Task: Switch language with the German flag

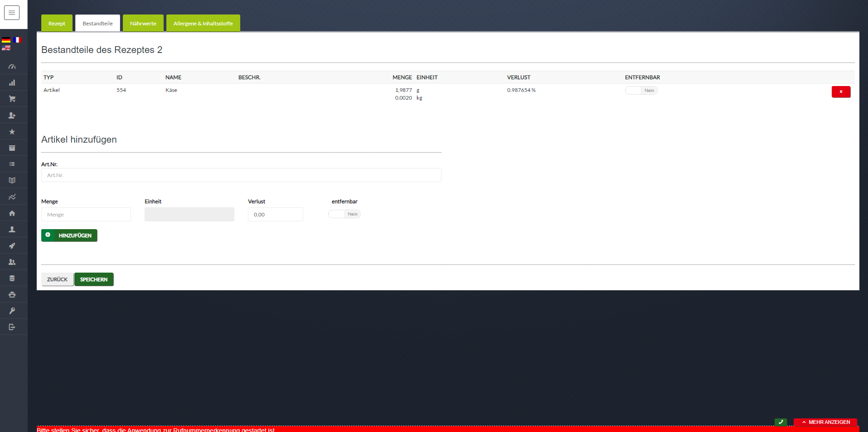Action: (6, 40)
